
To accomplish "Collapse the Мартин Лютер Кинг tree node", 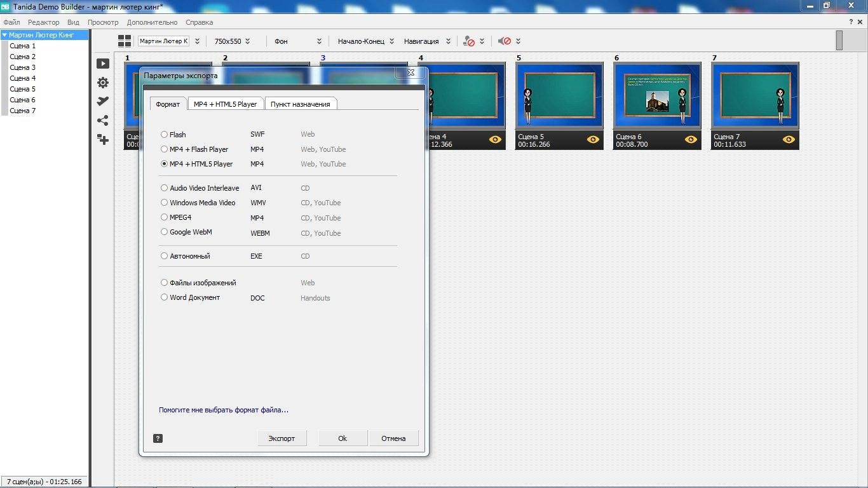I will [4, 36].
